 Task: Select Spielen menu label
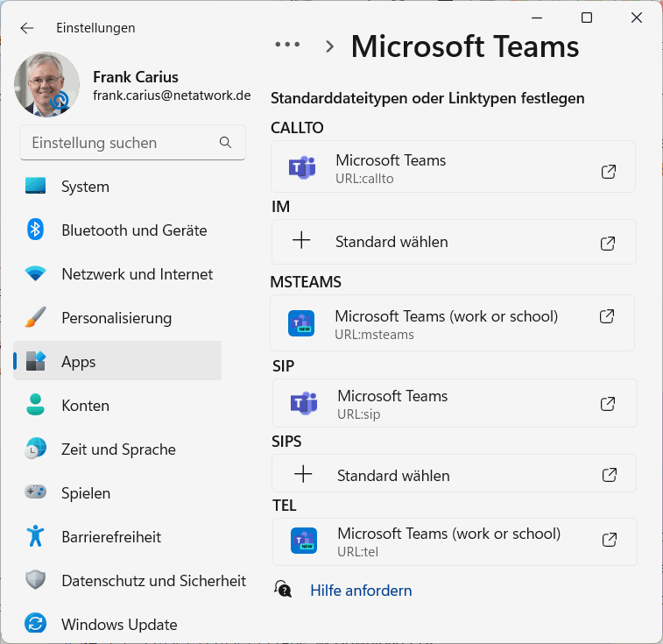86,493
